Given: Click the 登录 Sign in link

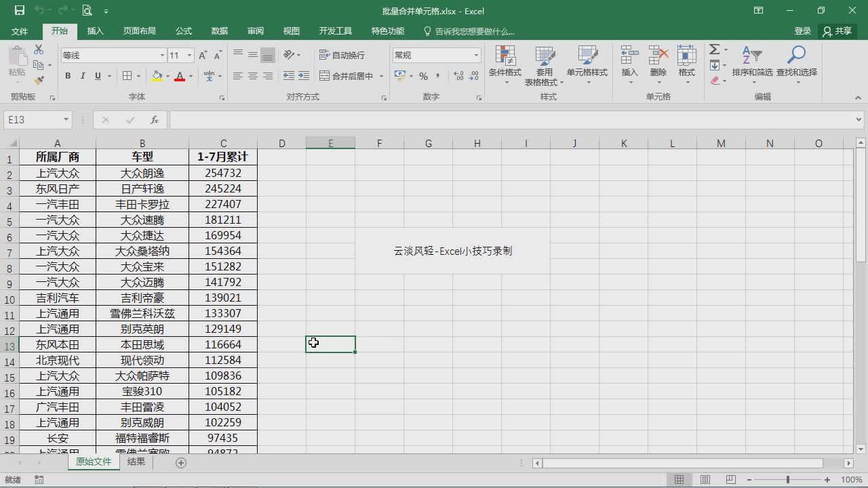Looking at the screenshot, I should coord(802,31).
